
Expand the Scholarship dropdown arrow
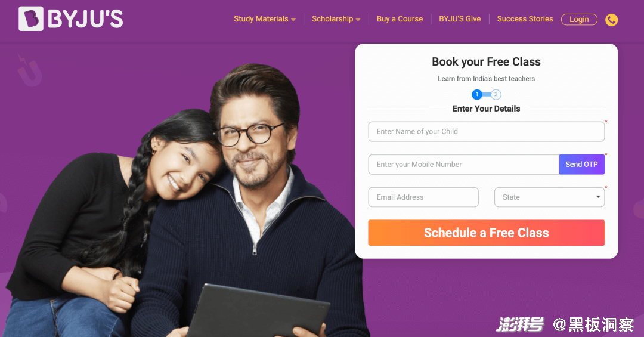358,20
